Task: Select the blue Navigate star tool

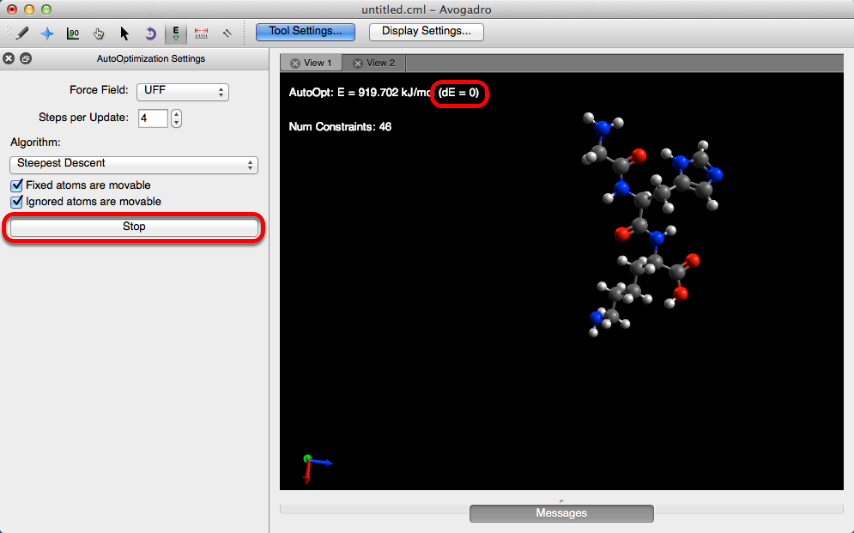Action: (47, 32)
